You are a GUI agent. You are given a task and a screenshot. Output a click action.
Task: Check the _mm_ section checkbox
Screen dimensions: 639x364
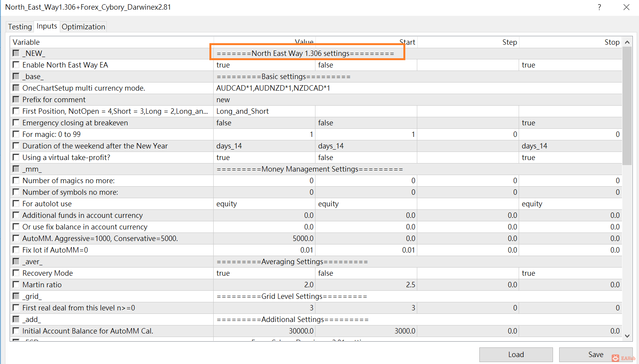16,169
